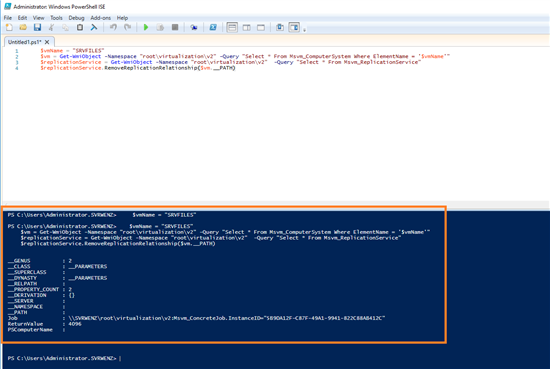Open new remote PowerShell tab
The image size is (550, 369).
point(194,27)
